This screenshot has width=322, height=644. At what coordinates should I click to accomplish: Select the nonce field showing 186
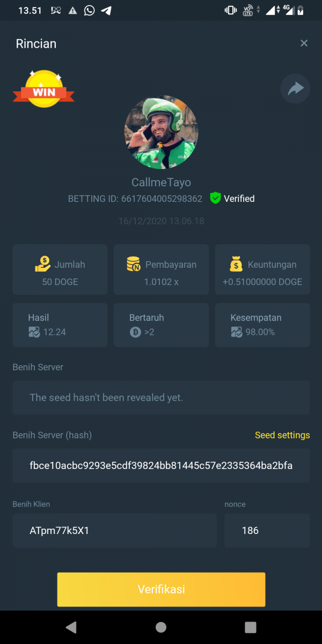click(267, 531)
